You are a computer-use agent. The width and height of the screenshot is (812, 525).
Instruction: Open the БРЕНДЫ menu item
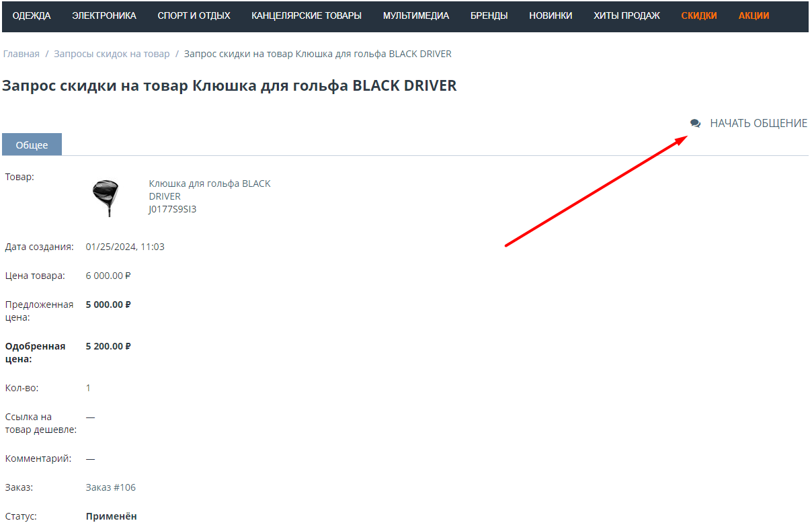[x=489, y=15]
